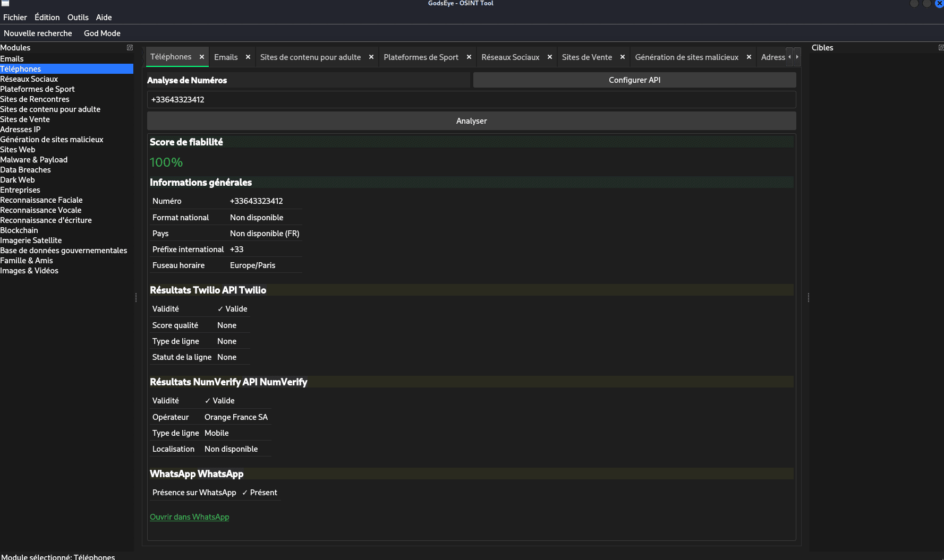
Task: Select Images & Vidéos module
Action: tap(66, 271)
